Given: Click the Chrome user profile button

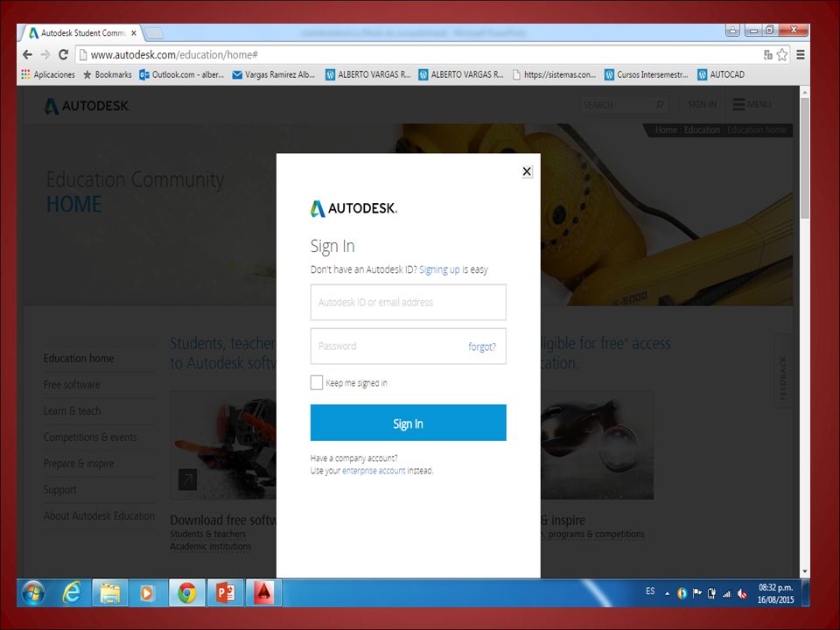Looking at the screenshot, I should click(732, 30).
